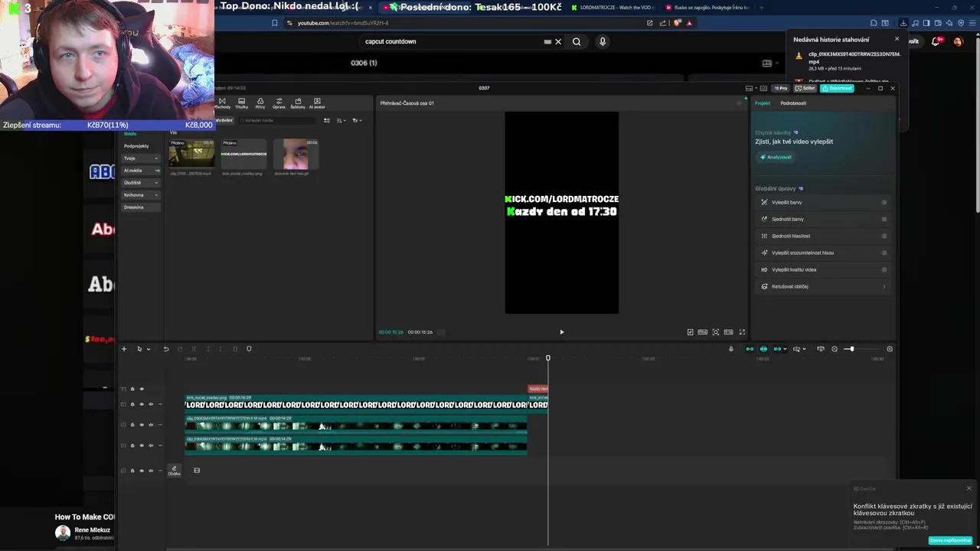This screenshot has height=551, width=980.
Task: Click the fit timeline zoom circle icon
Action: [x=890, y=349]
